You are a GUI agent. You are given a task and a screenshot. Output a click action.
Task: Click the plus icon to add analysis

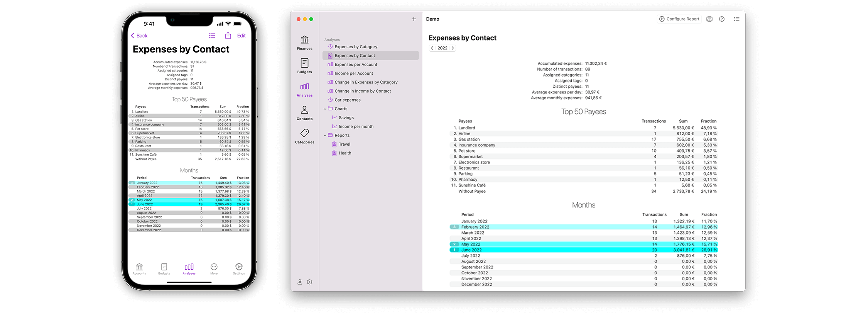click(414, 19)
